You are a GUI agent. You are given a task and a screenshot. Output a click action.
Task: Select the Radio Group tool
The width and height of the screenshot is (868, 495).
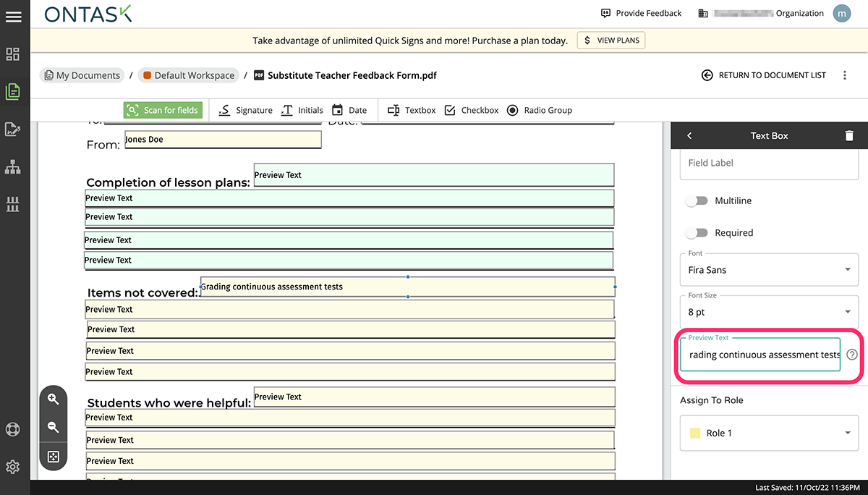click(540, 110)
